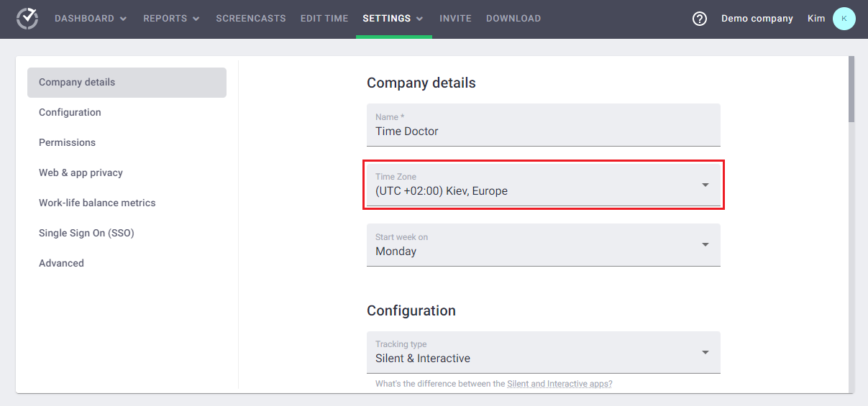868x406 pixels.
Task: Click the page vertical scrollbar
Action: 851,90
